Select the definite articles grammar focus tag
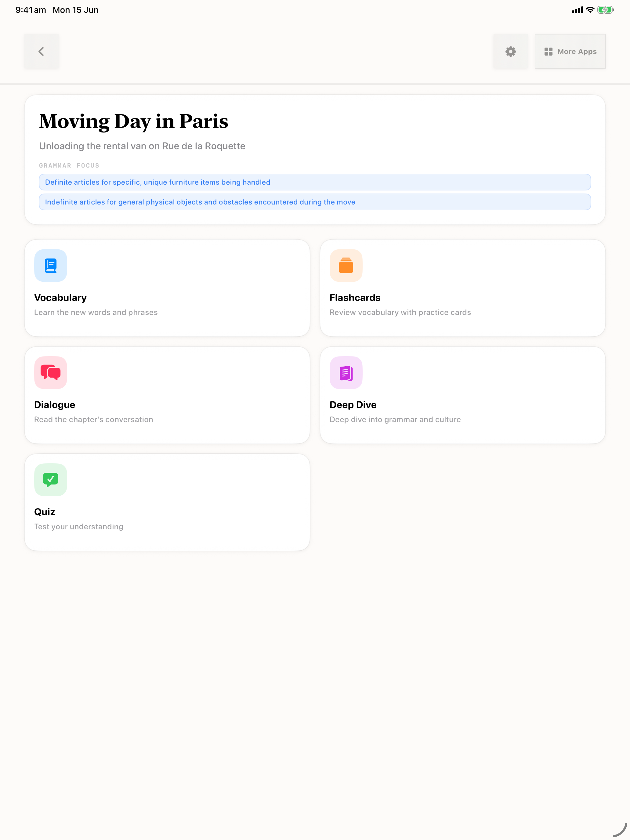This screenshot has width=630, height=840. click(x=315, y=182)
